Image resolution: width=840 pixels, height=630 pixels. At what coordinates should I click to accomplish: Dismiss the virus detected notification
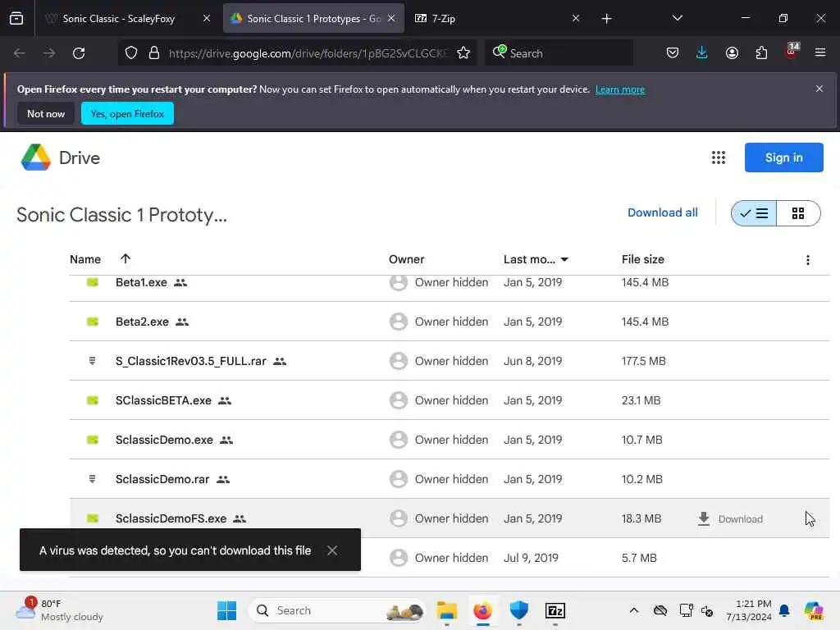click(x=332, y=550)
